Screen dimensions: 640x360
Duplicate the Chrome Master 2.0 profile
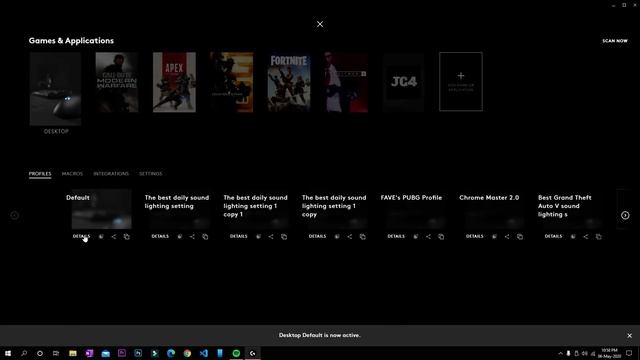point(520,236)
